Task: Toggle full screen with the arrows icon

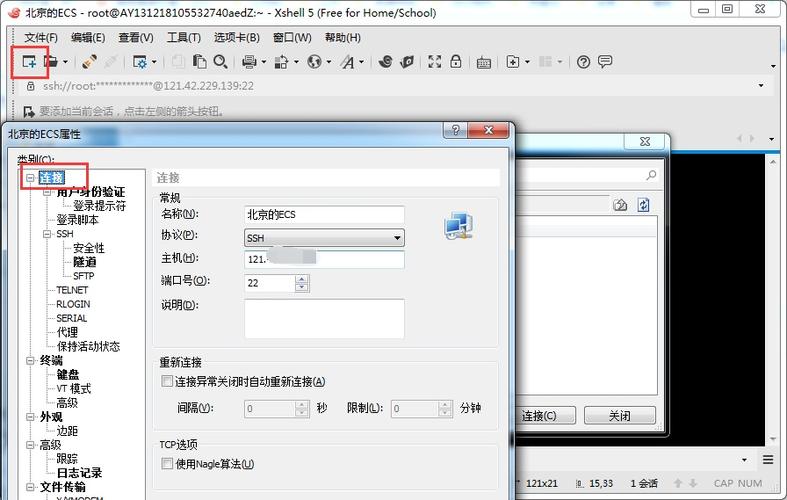Action: (435, 62)
